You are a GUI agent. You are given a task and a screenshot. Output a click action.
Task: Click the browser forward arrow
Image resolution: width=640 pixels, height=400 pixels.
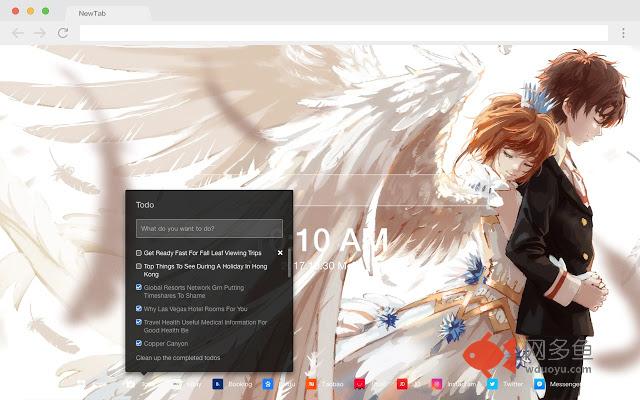click(x=40, y=33)
